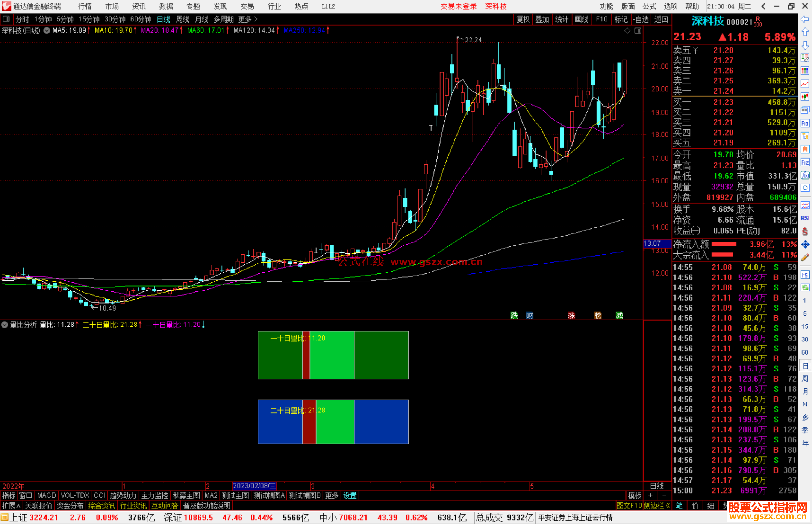This screenshot has width=812, height=524.
Task: Expand the 扩展 panel arrow
Action: pos(11,506)
